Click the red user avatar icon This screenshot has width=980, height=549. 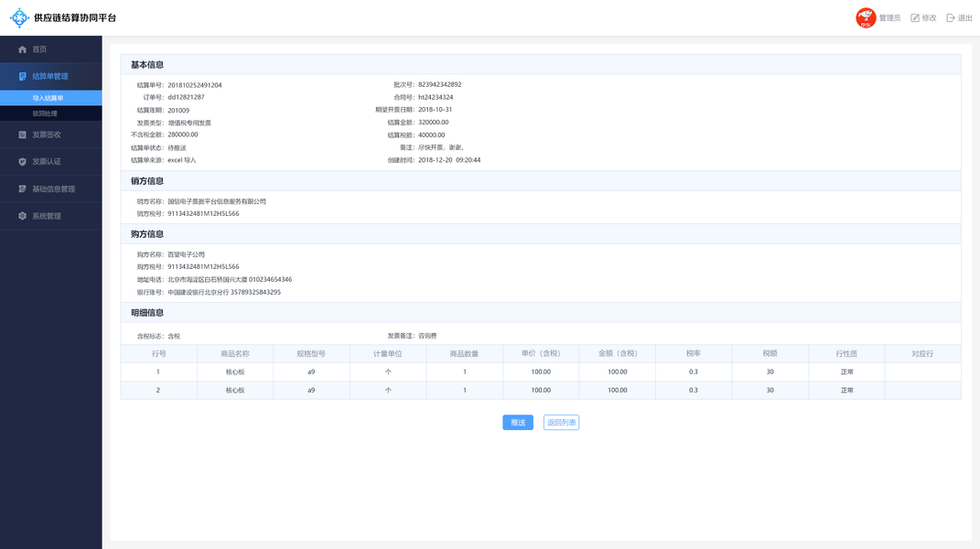click(x=866, y=17)
